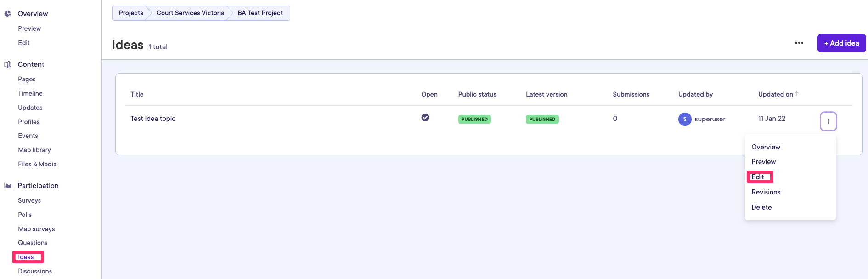Navigate to Court Services Victoria breadcrumb
This screenshot has width=868, height=279.
tap(190, 13)
